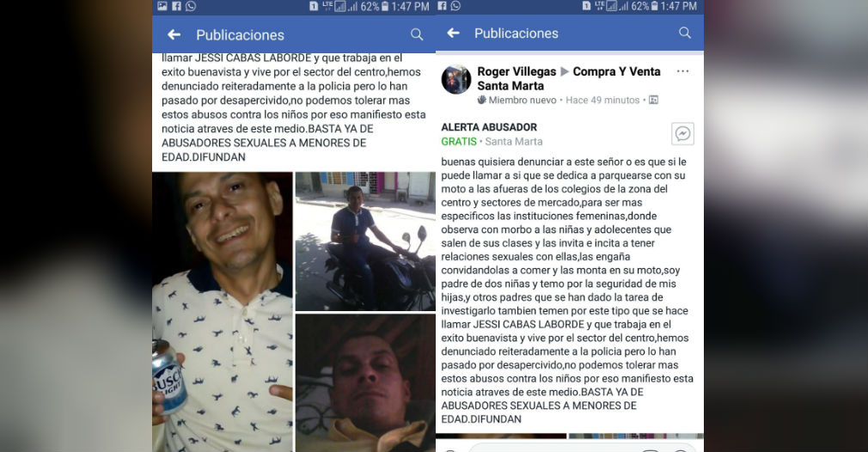Tap Hace 49 minutos timestamp
868x452 pixels.
click(x=602, y=101)
